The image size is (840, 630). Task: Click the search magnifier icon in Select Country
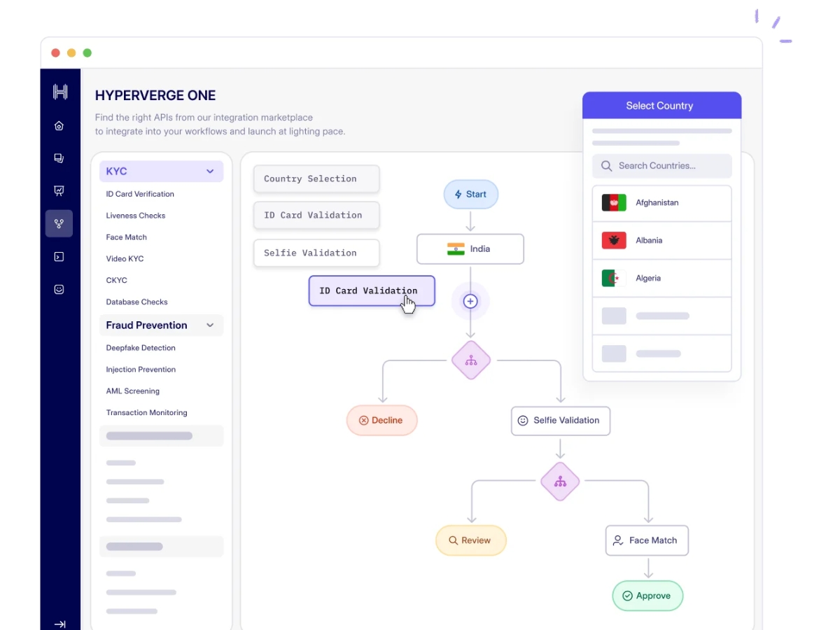pyautogui.click(x=607, y=166)
